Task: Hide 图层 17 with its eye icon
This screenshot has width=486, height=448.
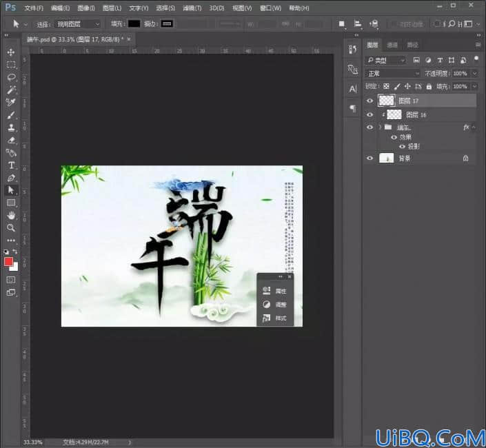Action: [369, 101]
